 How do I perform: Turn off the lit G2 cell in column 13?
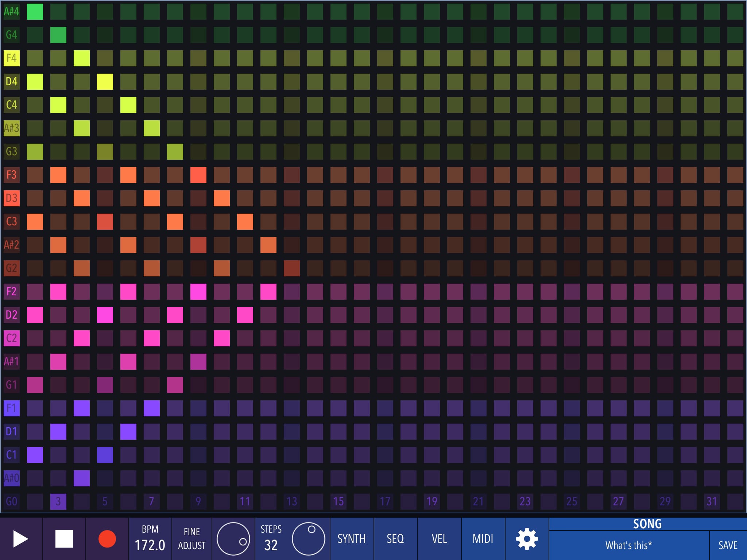pos(292,268)
